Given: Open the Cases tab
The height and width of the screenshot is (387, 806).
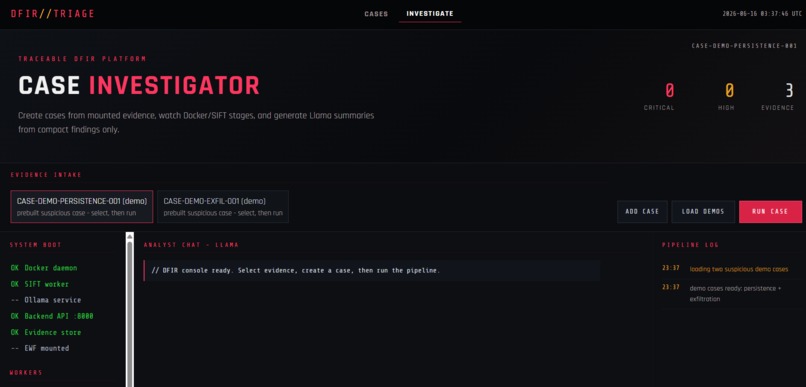Looking at the screenshot, I should tap(376, 14).
